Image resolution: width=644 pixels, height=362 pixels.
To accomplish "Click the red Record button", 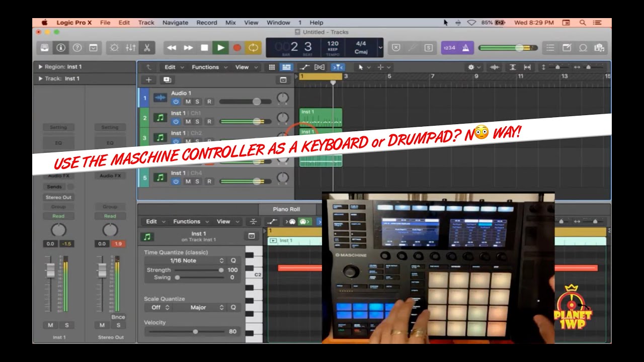I will 237,48.
